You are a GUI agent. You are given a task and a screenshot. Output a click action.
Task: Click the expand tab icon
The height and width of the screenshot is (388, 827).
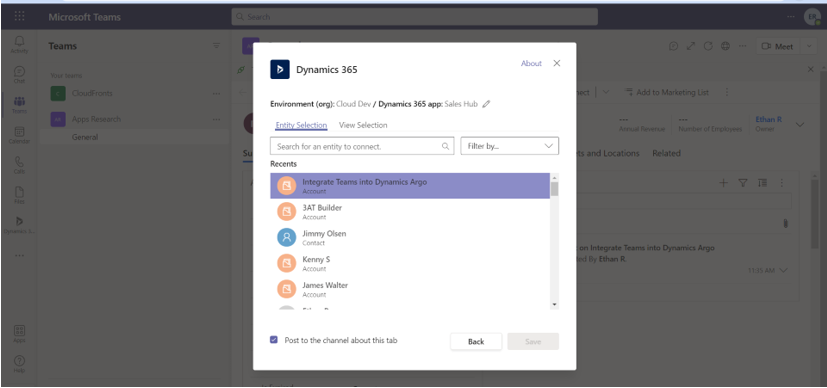(690, 46)
